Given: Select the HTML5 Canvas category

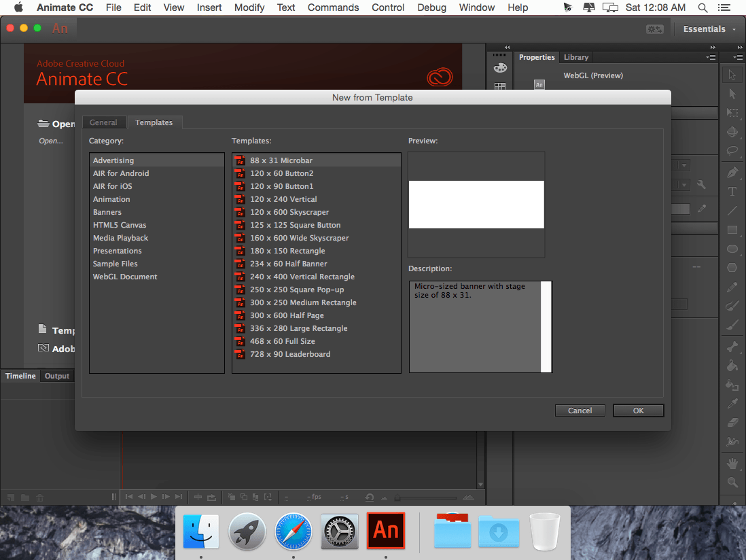Looking at the screenshot, I should point(157,225).
